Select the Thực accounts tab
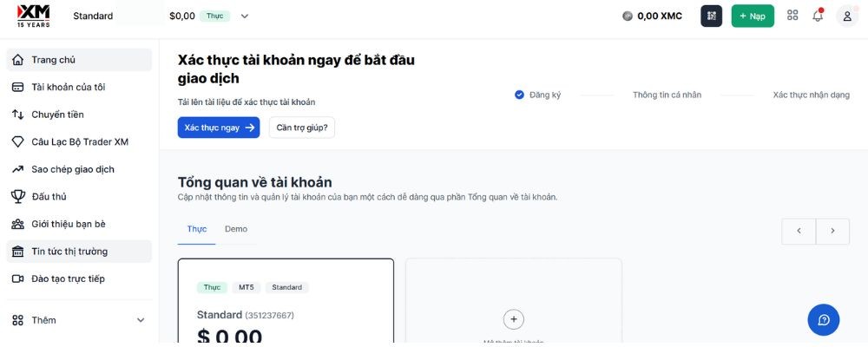868x347 pixels. pyautogui.click(x=197, y=229)
